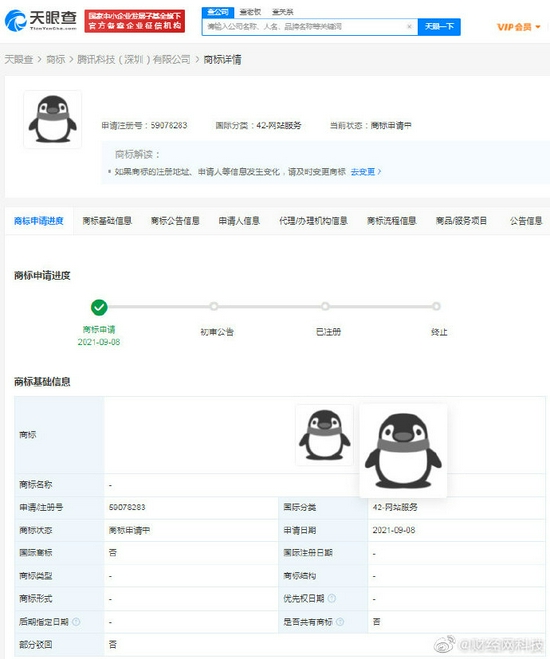Click the 商标基础信息 section heading

tap(42, 382)
